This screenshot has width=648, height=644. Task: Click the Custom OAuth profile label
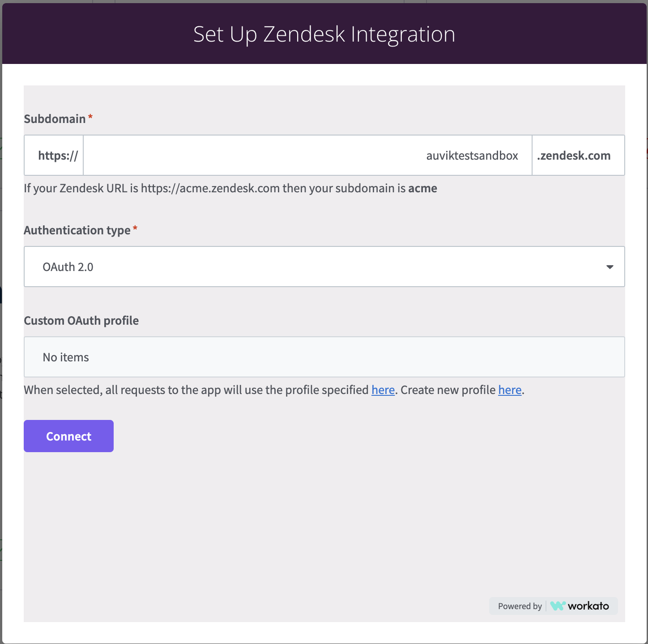tap(81, 321)
